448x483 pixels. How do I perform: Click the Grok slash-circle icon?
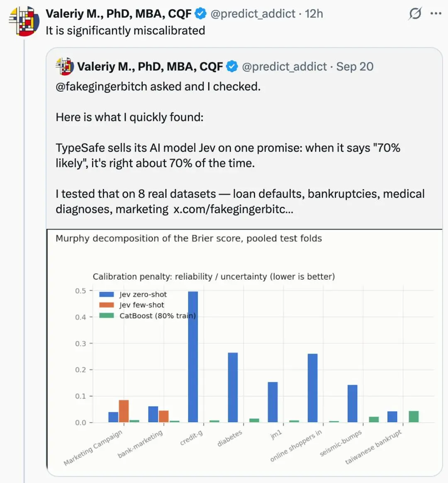pyautogui.click(x=415, y=14)
